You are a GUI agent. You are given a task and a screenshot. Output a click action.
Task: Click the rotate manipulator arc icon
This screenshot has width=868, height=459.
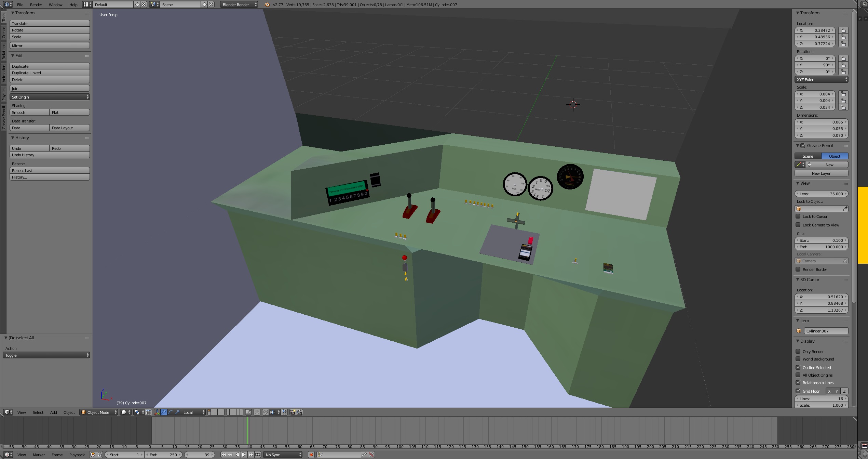[x=171, y=412]
